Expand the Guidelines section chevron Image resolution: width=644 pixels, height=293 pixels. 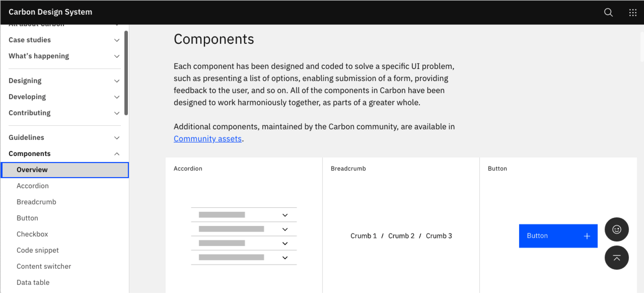pos(117,138)
